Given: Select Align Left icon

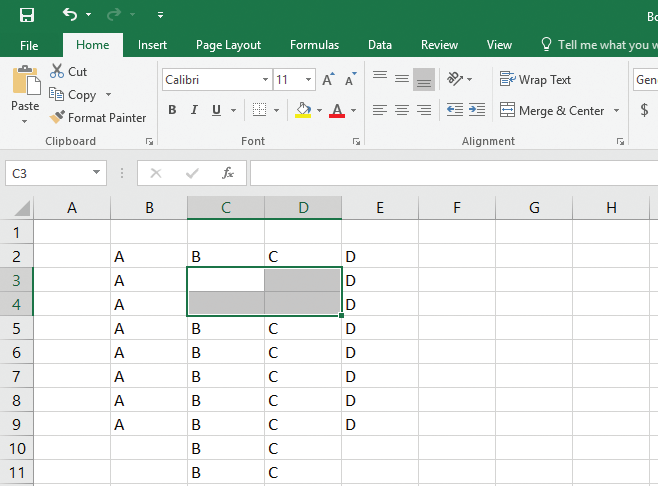Looking at the screenshot, I should coord(380,110).
